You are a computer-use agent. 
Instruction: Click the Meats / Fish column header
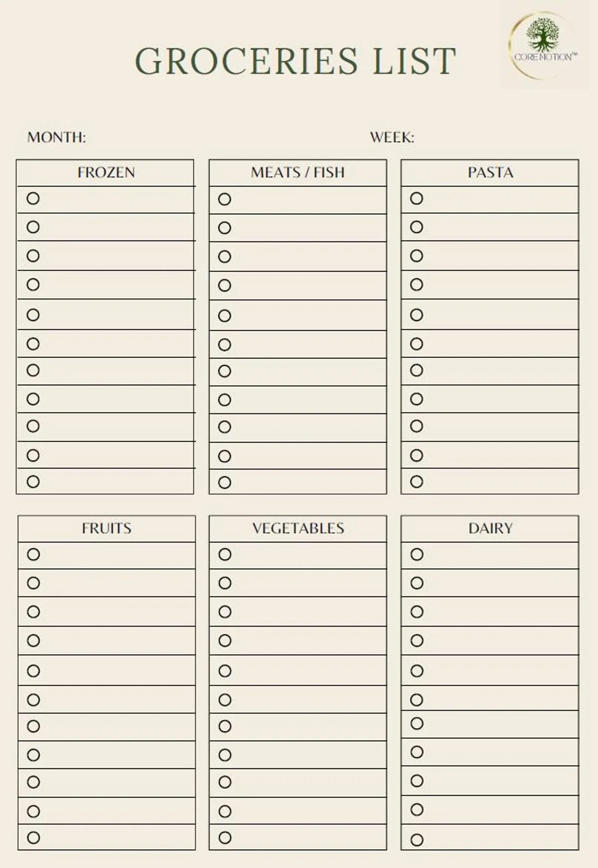pos(297,172)
